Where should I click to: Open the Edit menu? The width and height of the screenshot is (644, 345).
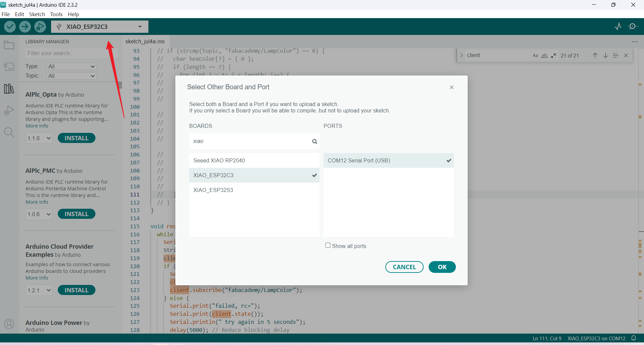(19, 14)
